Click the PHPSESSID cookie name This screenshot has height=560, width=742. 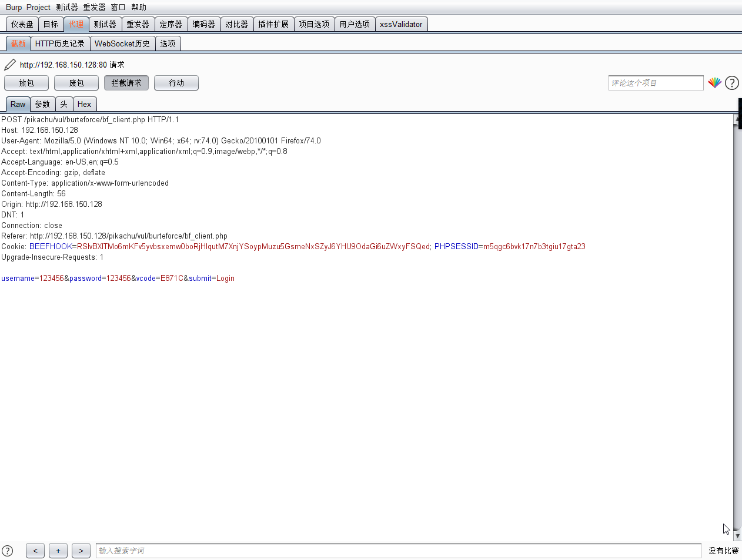(456, 246)
